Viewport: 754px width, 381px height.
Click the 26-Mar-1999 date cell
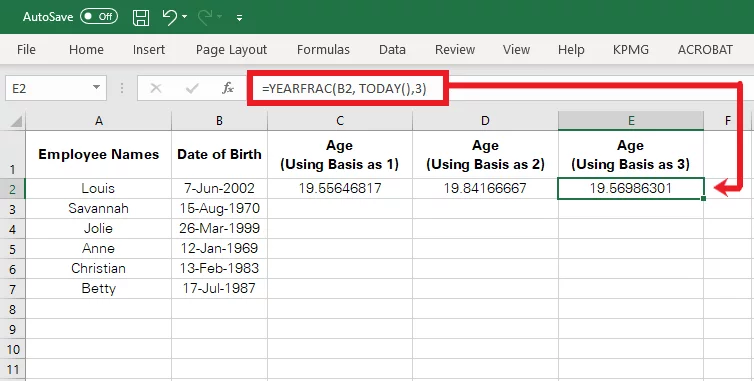click(x=219, y=229)
